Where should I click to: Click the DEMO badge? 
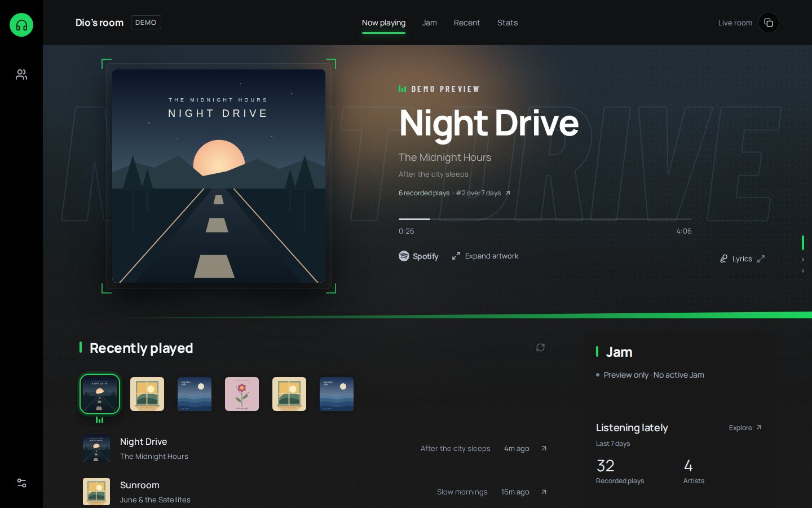pos(146,23)
